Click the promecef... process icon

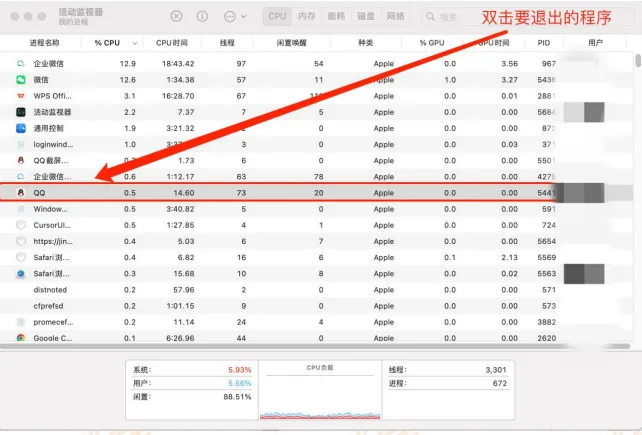[20, 322]
